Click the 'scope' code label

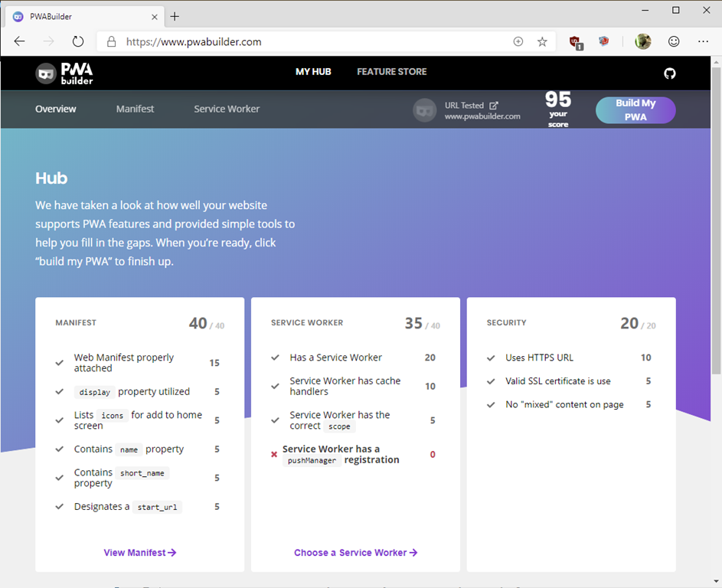[339, 426]
